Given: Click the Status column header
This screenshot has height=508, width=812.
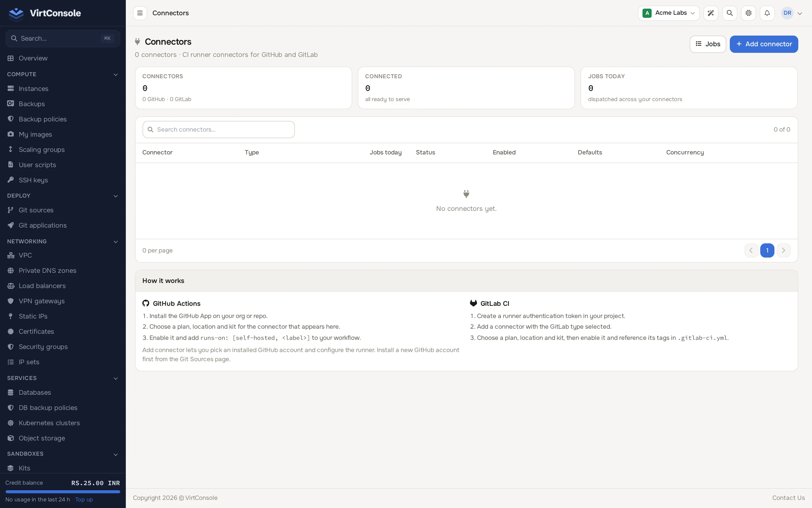Looking at the screenshot, I should (x=425, y=153).
